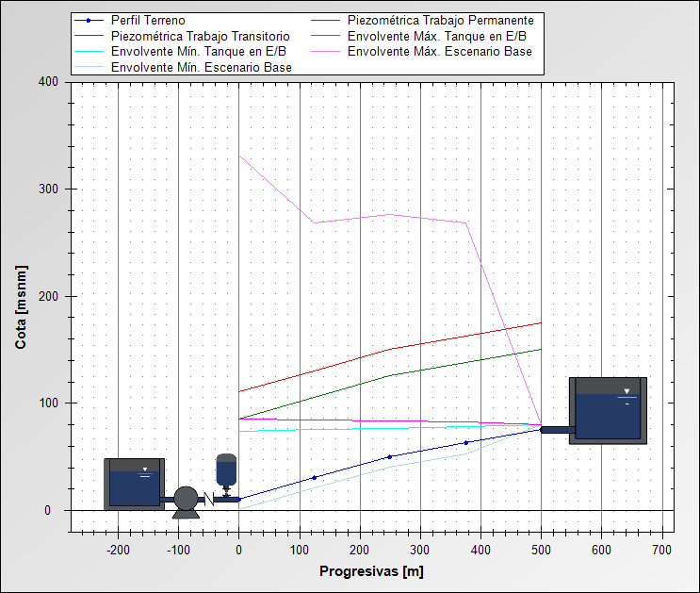Viewport: 700px width, 593px height.
Task: Click the green legend line swatch
Action: (x=325, y=21)
